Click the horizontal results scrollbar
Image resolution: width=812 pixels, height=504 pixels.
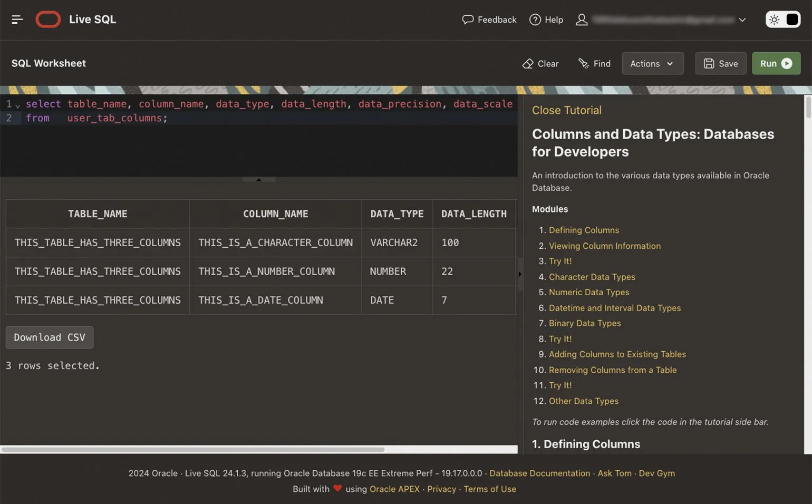(x=192, y=450)
